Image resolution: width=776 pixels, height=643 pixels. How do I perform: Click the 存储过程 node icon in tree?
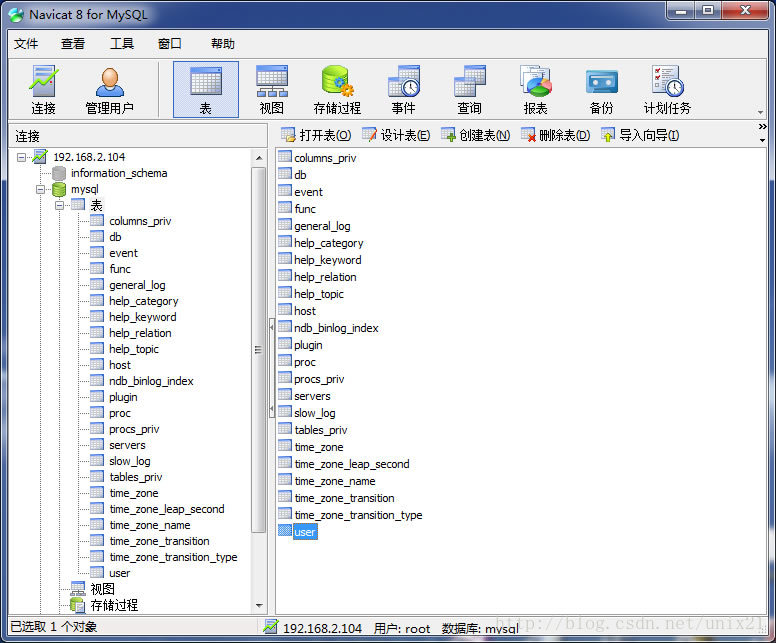(78, 604)
